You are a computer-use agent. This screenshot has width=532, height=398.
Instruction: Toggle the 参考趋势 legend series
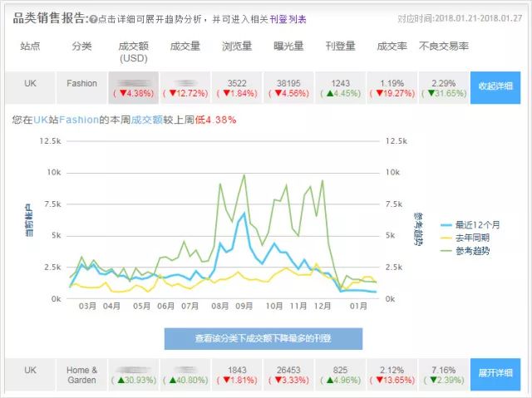pos(465,251)
